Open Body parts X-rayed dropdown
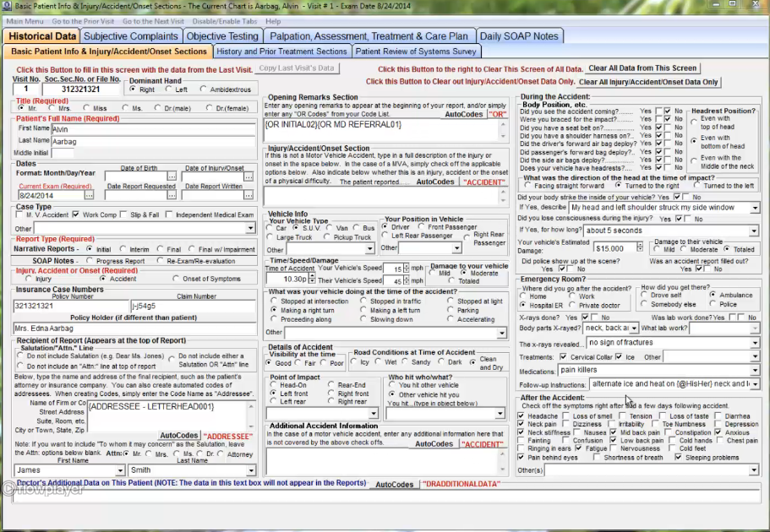The width and height of the screenshot is (770, 532). pyautogui.click(x=634, y=328)
